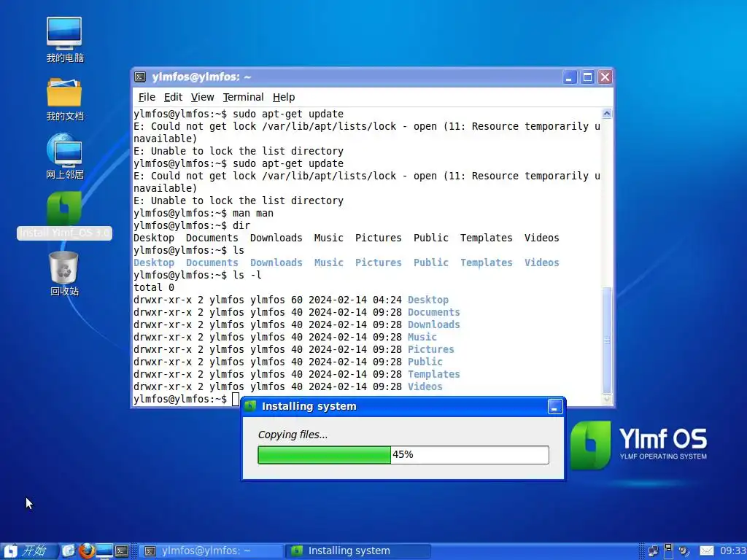Maximize the terminal window
The width and height of the screenshot is (747, 560).
[588, 77]
